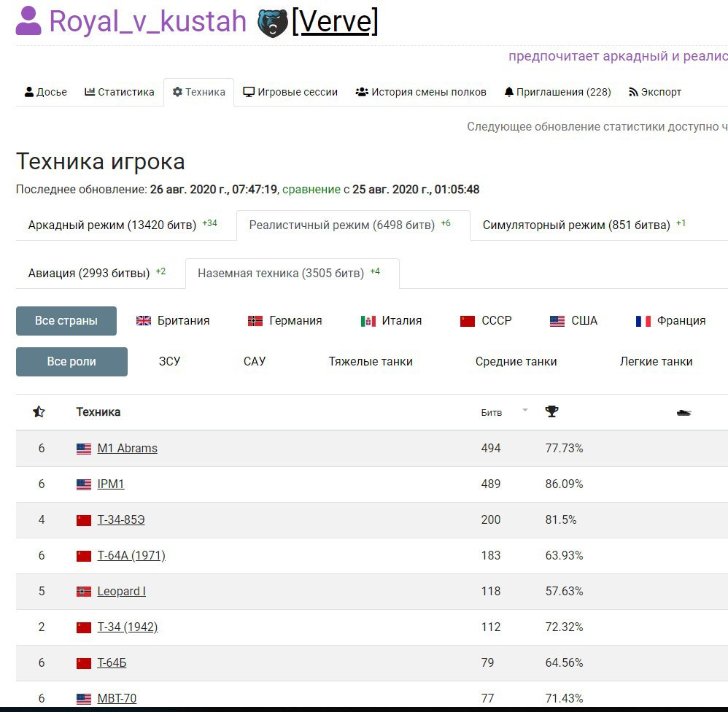Open the Досье tab
This screenshot has width=728, height=712.
[45, 92]
